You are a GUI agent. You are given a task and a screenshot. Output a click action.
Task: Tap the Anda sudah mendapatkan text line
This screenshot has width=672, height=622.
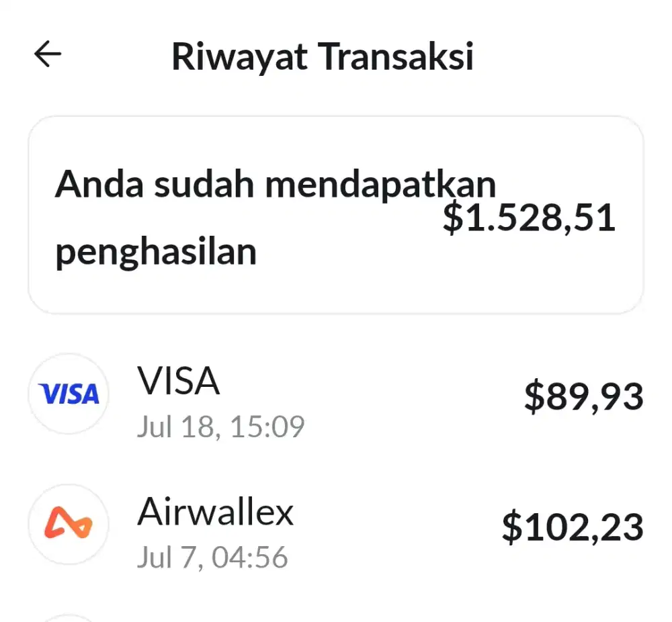click(276, 185)
